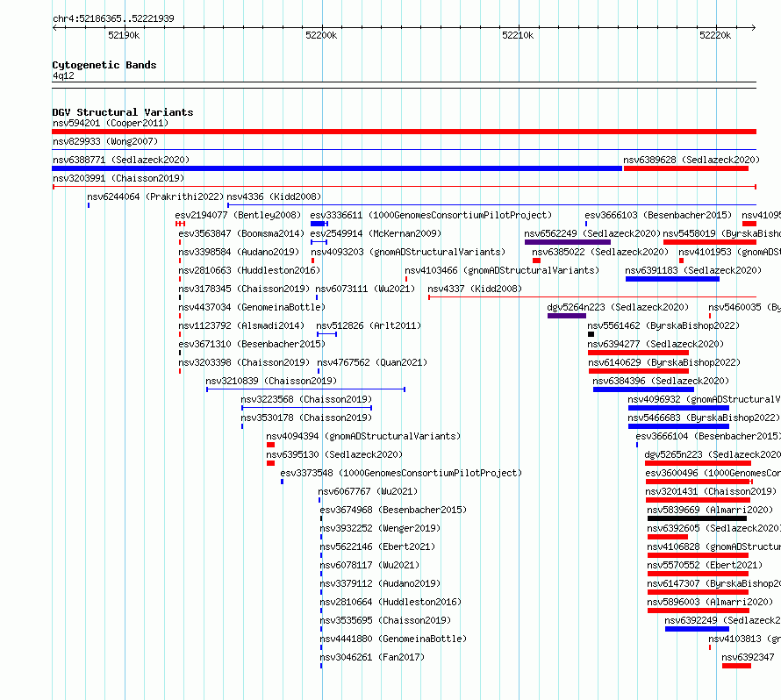Open esv3666103 (Besenbacher2015) label
This screenshot has height=700, width=781.
(658, 215)
